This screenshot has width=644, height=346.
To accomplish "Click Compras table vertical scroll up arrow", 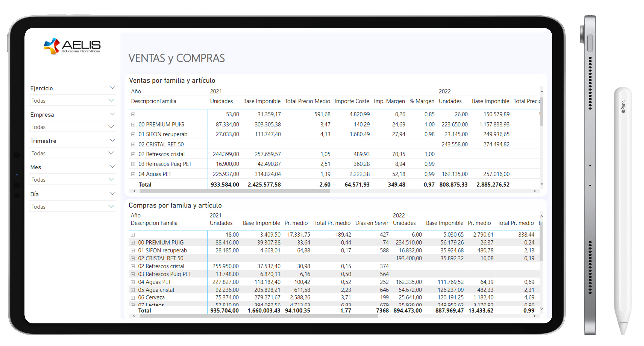I will [x=541, y=216].
